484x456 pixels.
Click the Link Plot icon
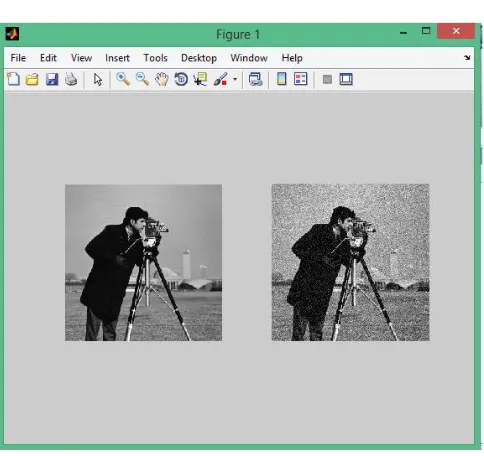[x=256, y=79]
